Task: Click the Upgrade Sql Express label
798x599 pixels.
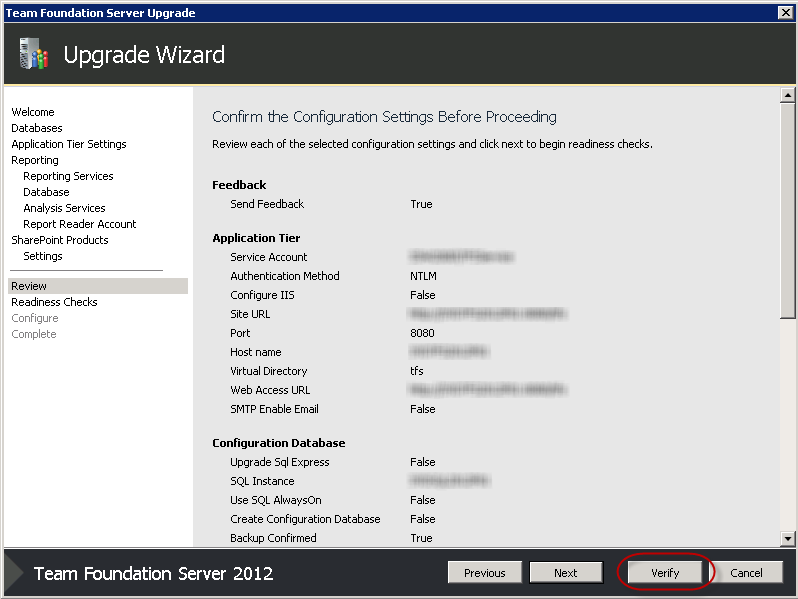Action: point(279,462)
